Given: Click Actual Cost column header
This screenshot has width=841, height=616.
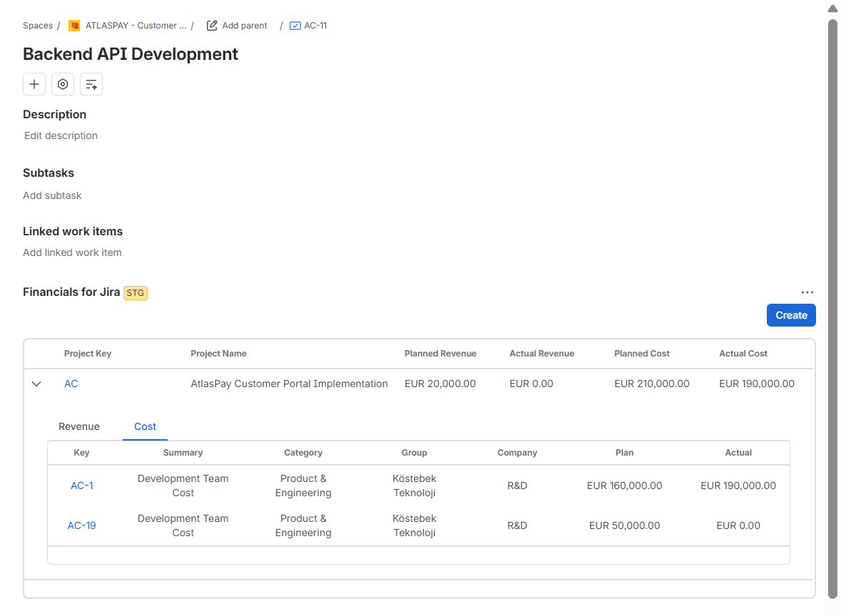Looking at the screenshot, I should 743,354.
